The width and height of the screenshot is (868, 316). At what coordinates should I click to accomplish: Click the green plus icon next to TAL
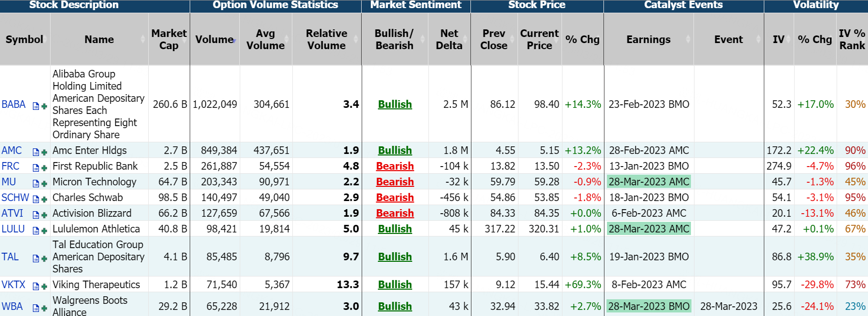pos(44,258)
